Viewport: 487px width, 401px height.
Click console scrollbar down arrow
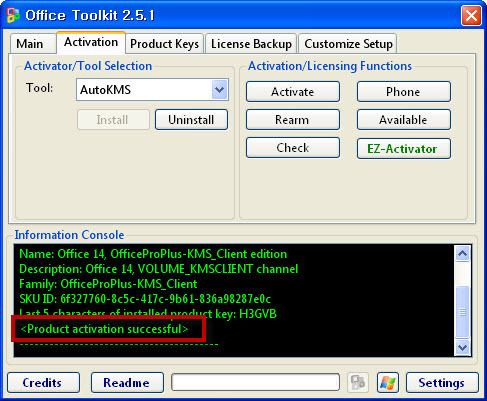pyautogui.click(x=463, y=347)
